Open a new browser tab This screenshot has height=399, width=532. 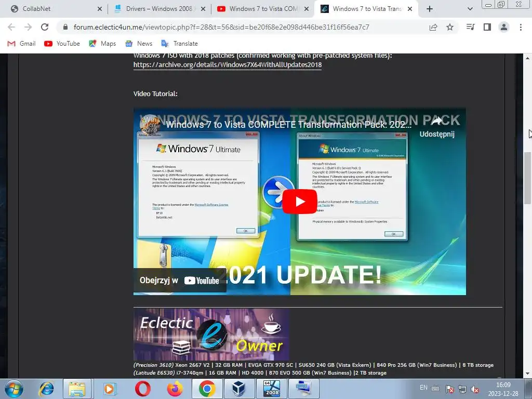[x=430, y=9]
